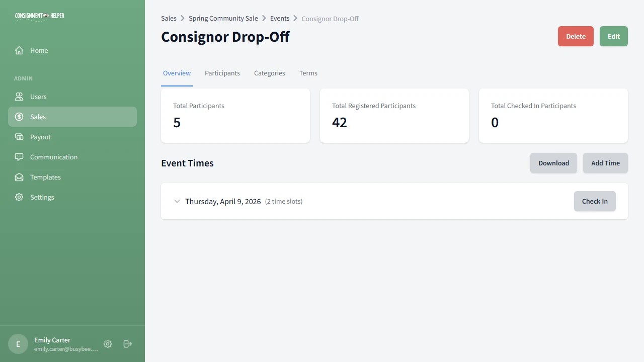Image resolution: width=644 pixels, height=362 pixels.
Task: Click the Delete button
Action: click(576, 36)
